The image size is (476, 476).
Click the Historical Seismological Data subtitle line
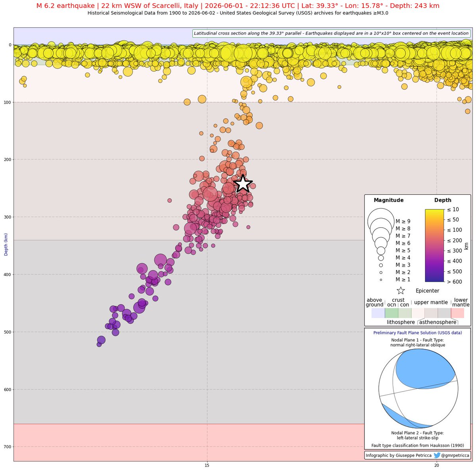pyautogui.click(x=238, y=13)
